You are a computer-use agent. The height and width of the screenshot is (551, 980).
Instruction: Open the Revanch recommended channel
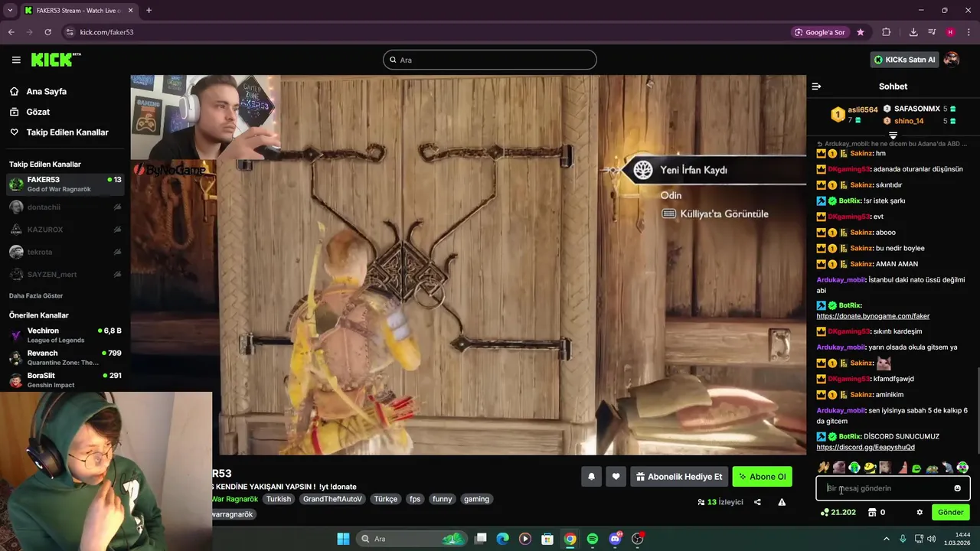pos(65,357)
